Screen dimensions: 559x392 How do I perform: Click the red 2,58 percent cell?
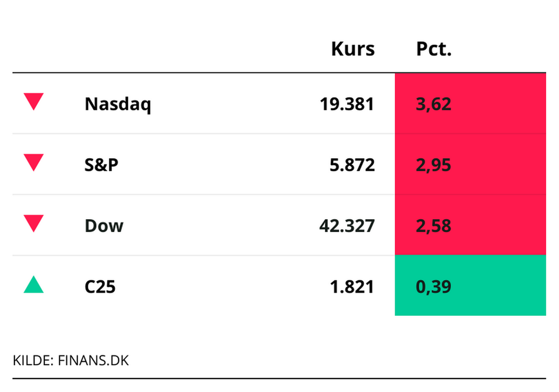point(470,225)
